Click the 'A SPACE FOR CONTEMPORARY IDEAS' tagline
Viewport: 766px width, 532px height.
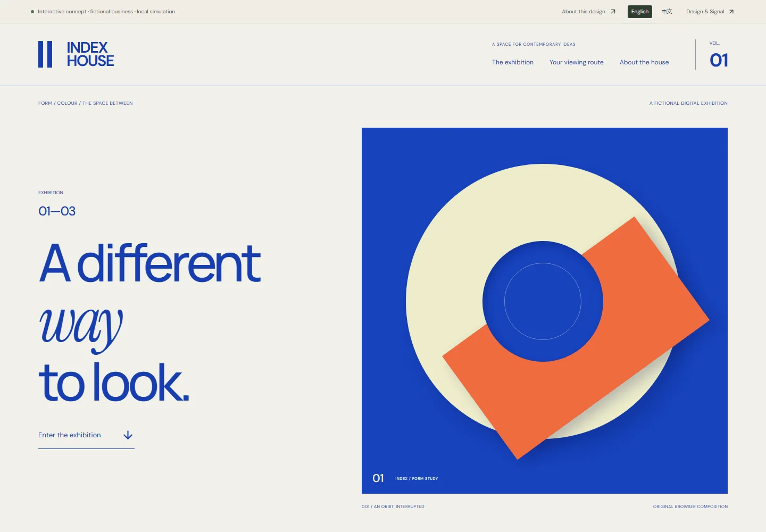point(534,44)
